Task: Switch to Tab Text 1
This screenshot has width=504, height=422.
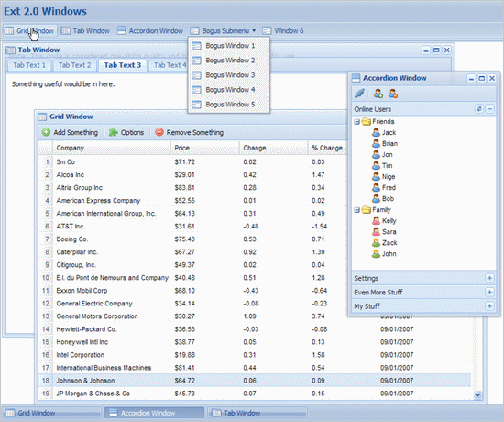Action: [29, 65]
